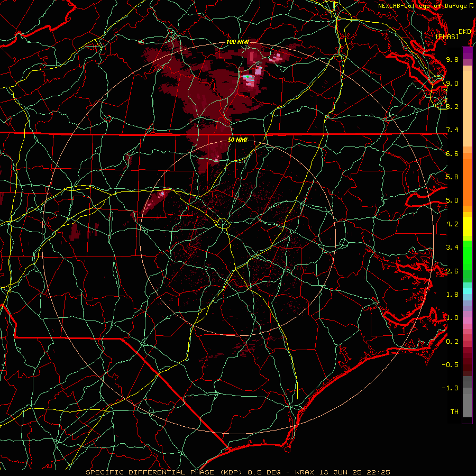Click the 8.2 scale value
Image resolution: width=476 pixels, height=476 pixels.
coord(452,106)
